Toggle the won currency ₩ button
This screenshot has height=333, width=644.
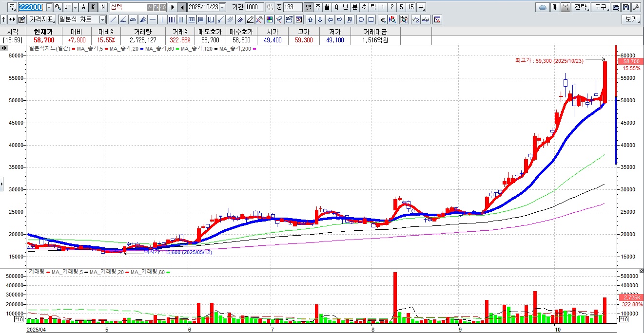click(x=421, y=7)
